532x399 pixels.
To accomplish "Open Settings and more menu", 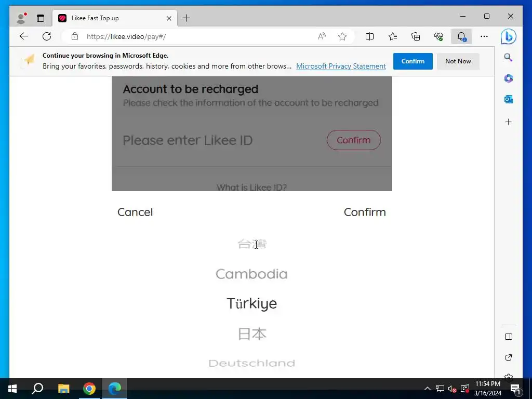I will click(484, 36).
